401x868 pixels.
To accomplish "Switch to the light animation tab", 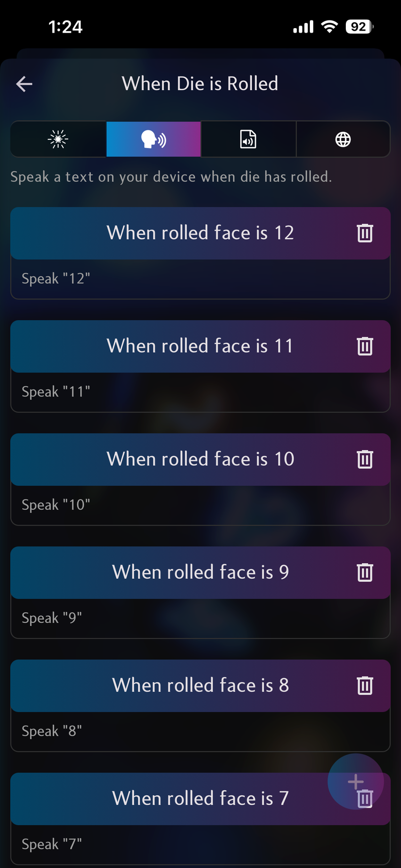I will [58, 139].
